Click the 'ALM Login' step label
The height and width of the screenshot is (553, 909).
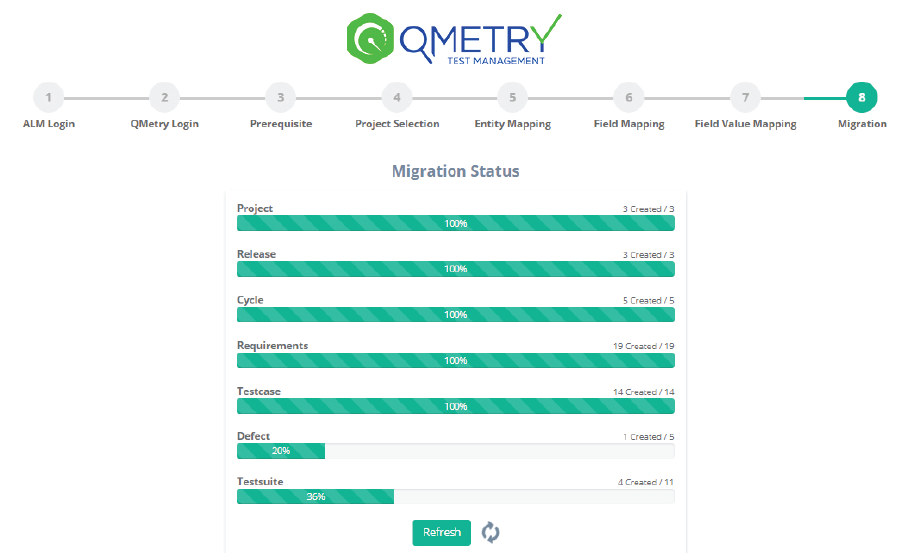[49, 124]
